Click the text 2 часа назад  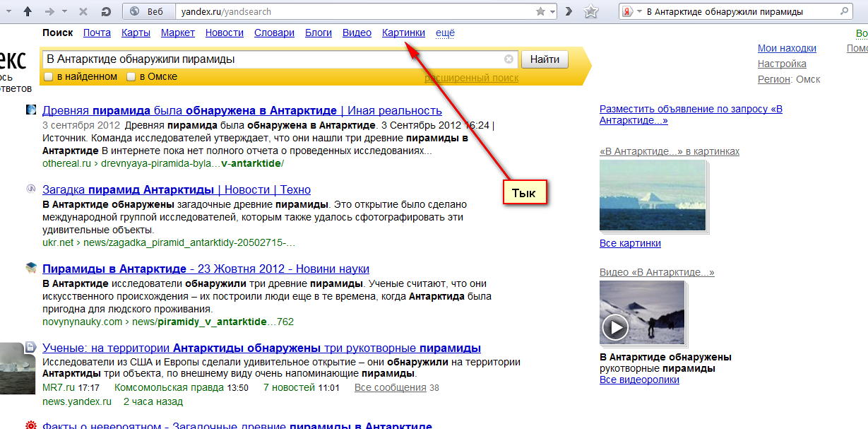(x=153, y=401)
